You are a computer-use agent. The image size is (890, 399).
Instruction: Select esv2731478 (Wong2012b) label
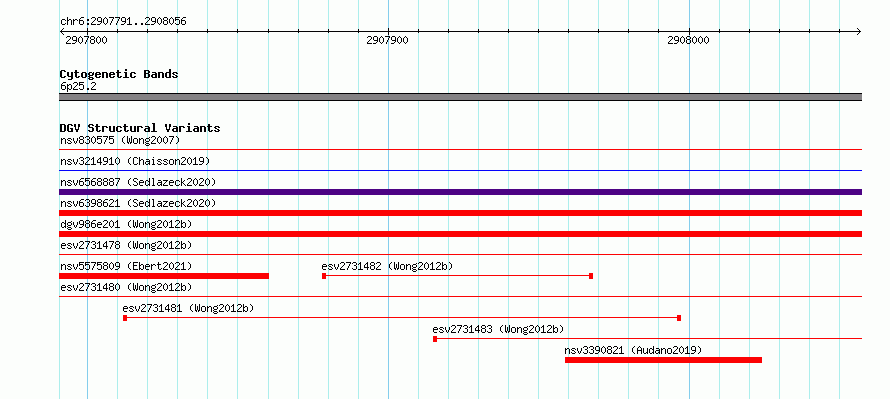pos(126,245)
